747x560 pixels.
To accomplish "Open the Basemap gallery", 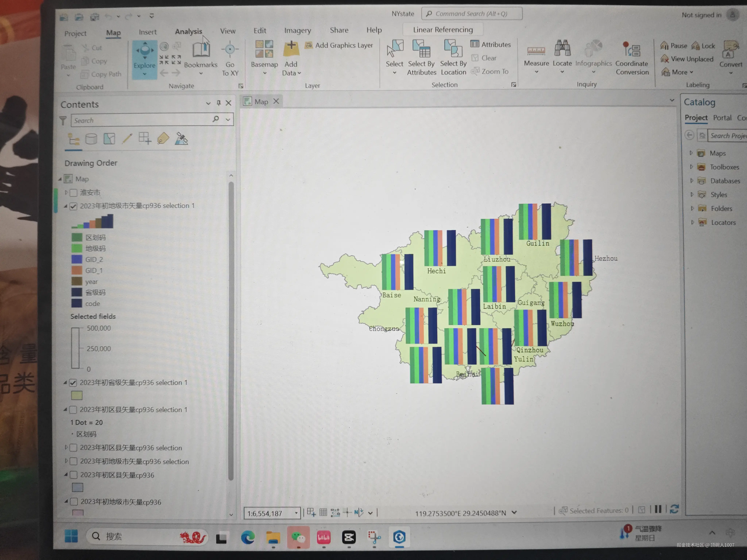I will tap(264, 58).
